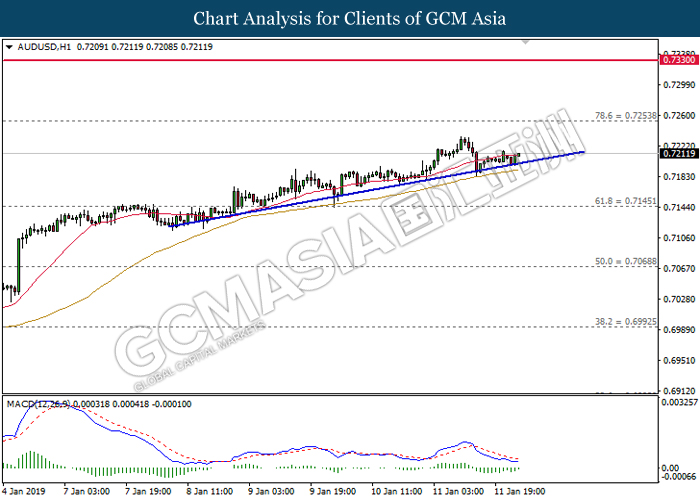Screen dimensions: 700x500
Task: Click the chart title 'Chart Analysis for Clients of GCM Asia'
Action: tap(350, 19)
